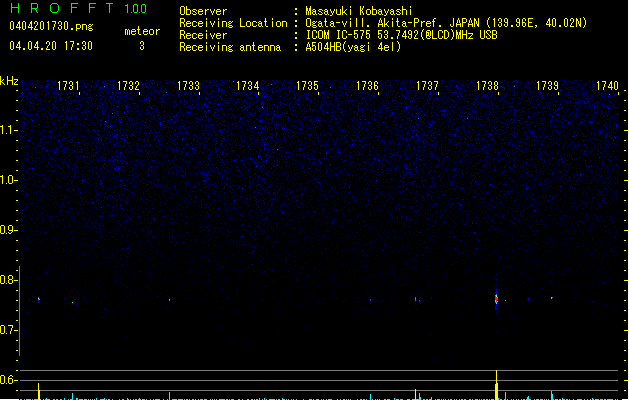Click the 1732 time marker
The image size is (629, 400).
coord(128,85)
